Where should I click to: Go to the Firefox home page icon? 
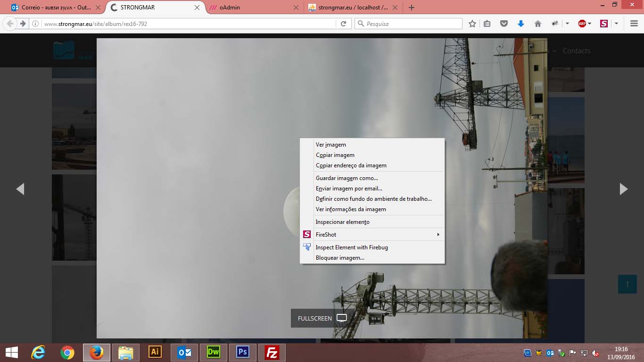click(537, 24)
